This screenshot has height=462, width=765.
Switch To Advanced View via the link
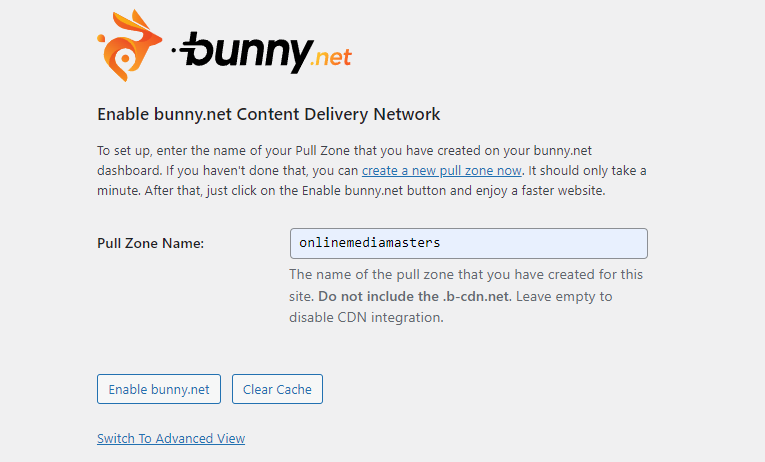[171, 439]
